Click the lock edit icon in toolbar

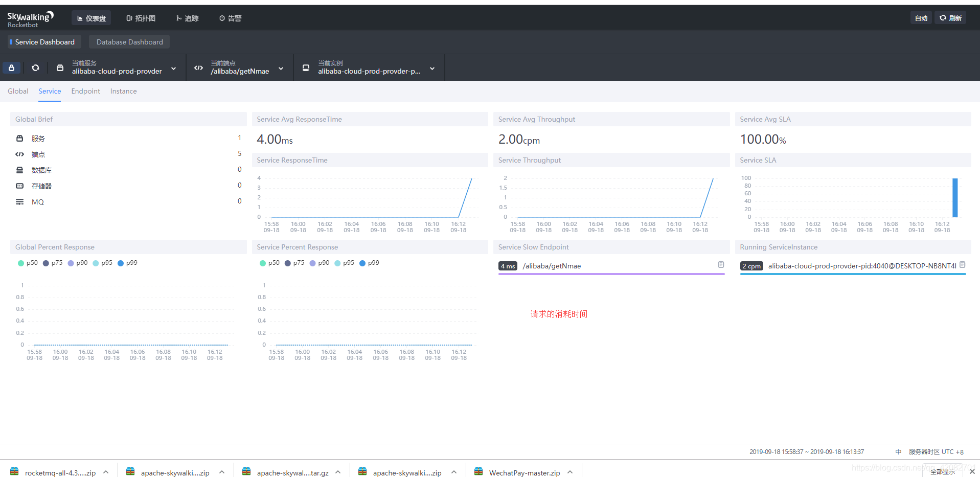[11, 67]
